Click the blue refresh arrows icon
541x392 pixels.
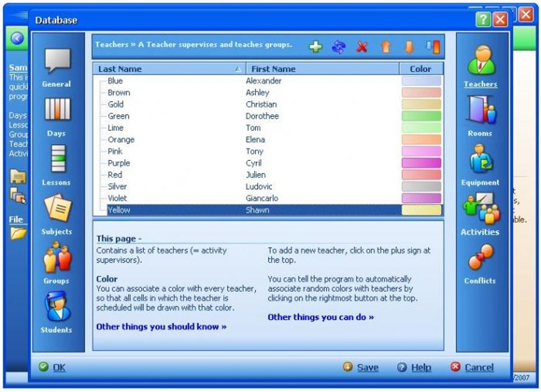pos(339,47)
